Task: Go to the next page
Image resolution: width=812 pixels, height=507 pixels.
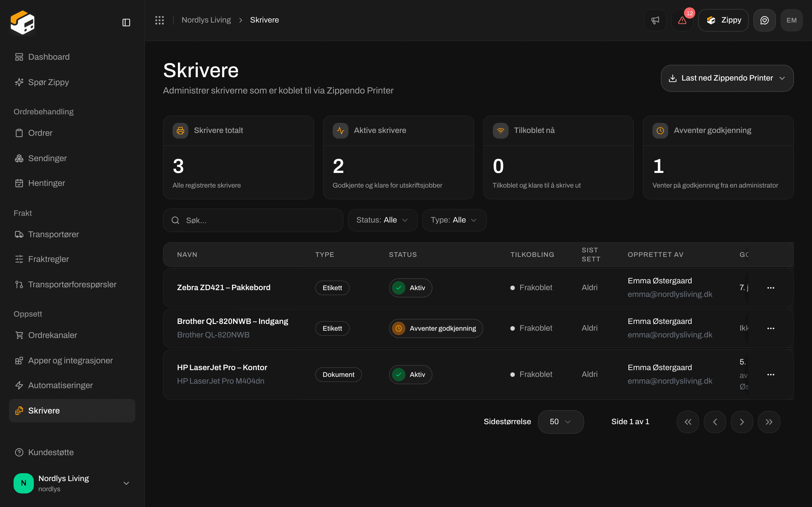Action: pyautogui.click(x=742, y=422)
